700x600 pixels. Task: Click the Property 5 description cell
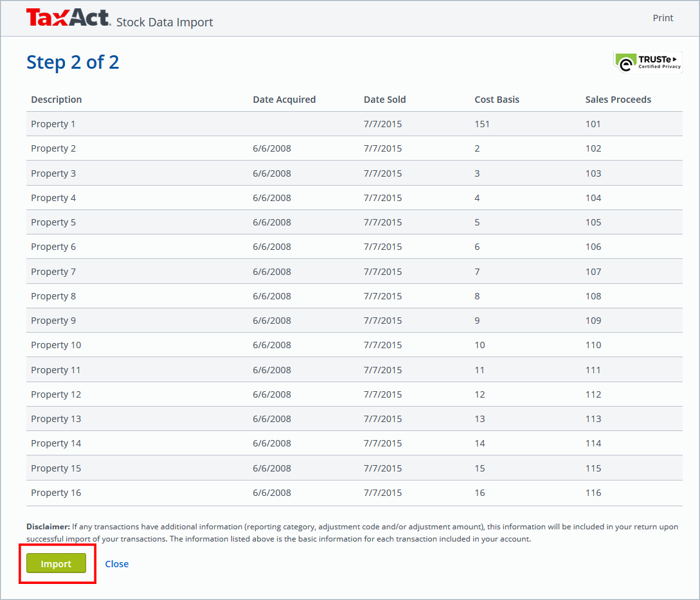tap(53, 223)
